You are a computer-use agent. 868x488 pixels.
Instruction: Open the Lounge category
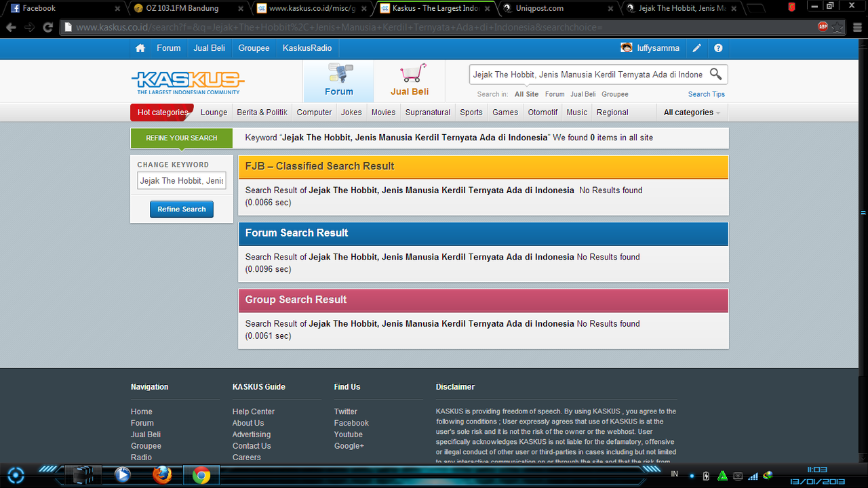coord(214,113)
